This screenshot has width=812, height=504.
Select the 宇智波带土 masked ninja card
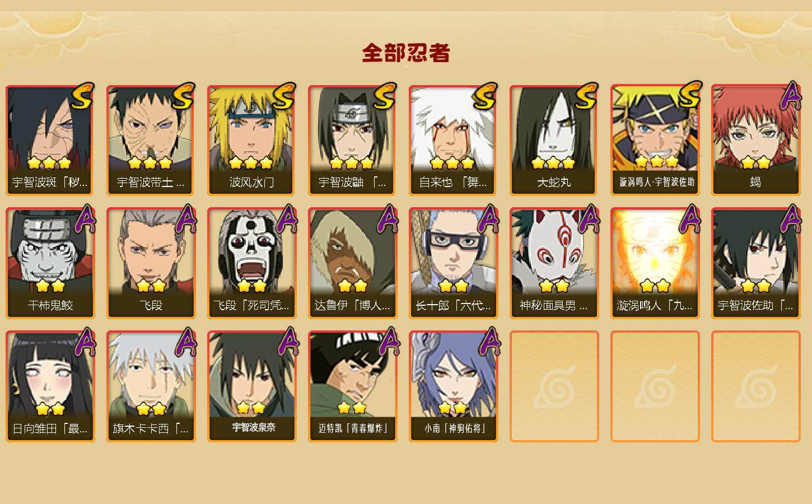click(x=151, y=140)
